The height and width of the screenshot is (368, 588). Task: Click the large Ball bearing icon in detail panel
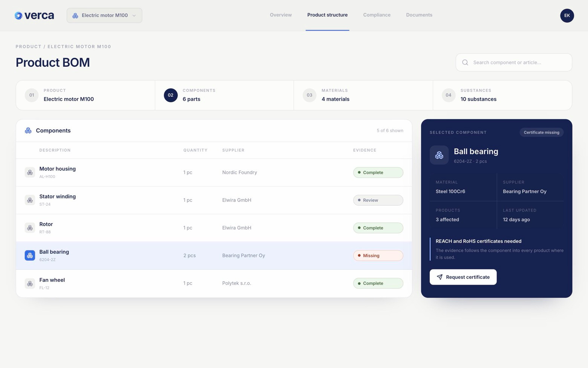(439, 155)
